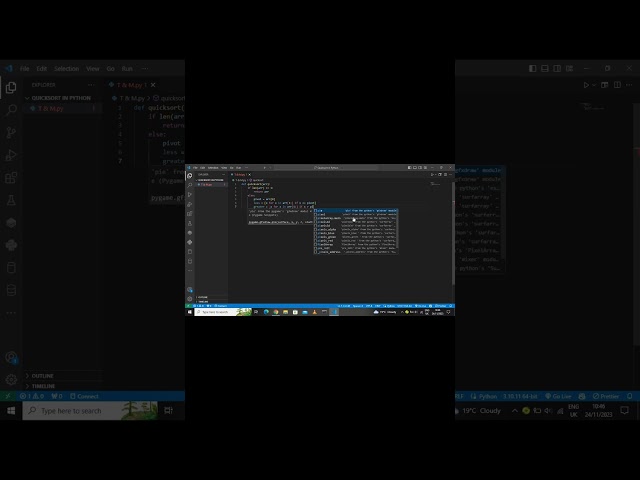This screenshot has width=640, height=480.
Task: Open Search view in center window's activity bar
Action: [189, 185]
